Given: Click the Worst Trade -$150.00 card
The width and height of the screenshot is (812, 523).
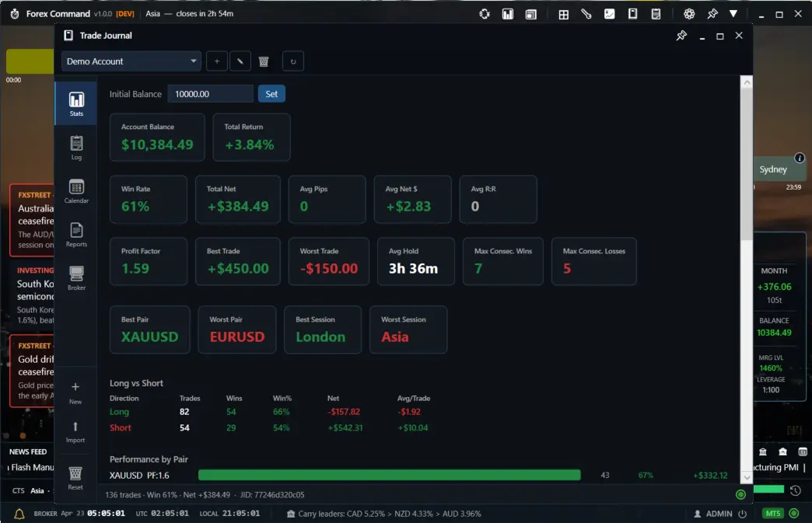Looking at the screenshot, I should (328, 262).
